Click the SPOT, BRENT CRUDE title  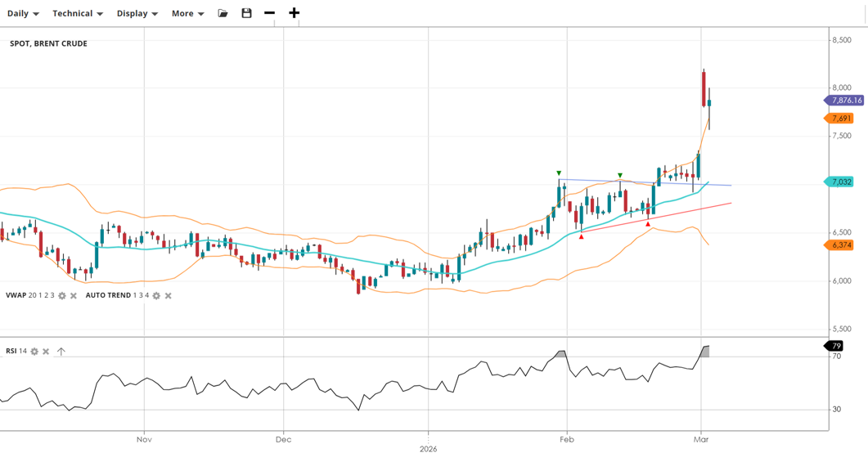point(48,43)
